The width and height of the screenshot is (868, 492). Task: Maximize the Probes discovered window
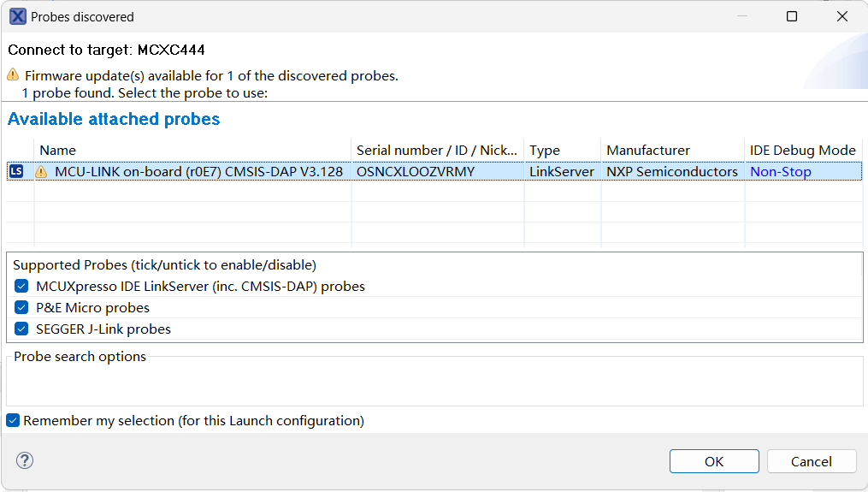[x=792, y=16]
